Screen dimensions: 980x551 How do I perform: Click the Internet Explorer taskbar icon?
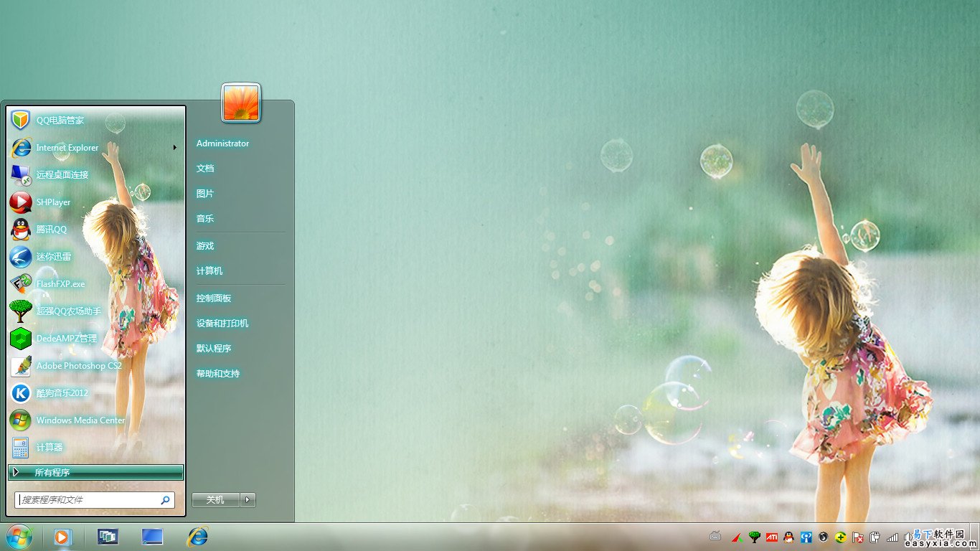[x=197, y=536]
